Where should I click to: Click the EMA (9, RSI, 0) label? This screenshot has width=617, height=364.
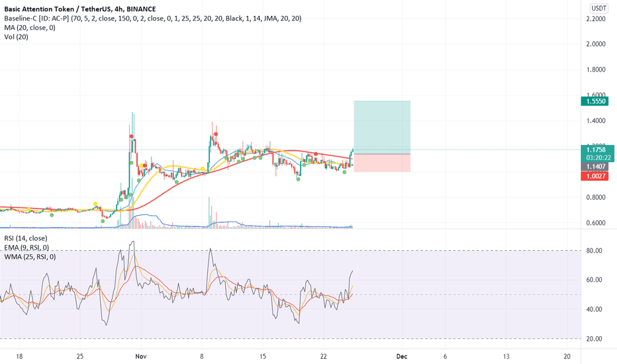[x=26, y=248]
